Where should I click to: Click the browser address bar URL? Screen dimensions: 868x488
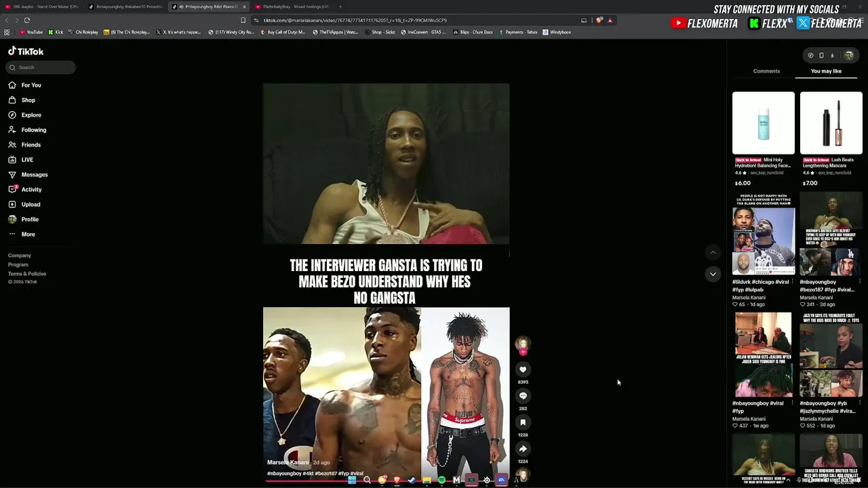355,20
